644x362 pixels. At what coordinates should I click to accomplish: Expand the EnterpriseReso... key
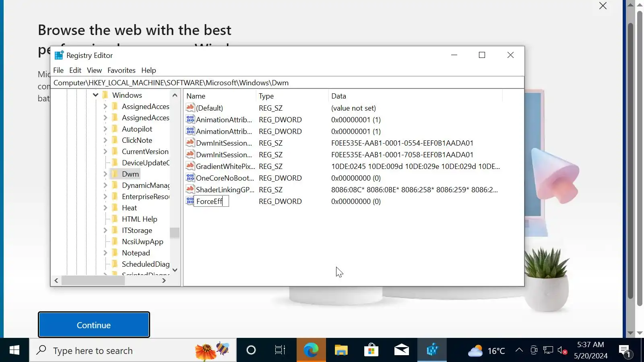(x=105, y=196)
